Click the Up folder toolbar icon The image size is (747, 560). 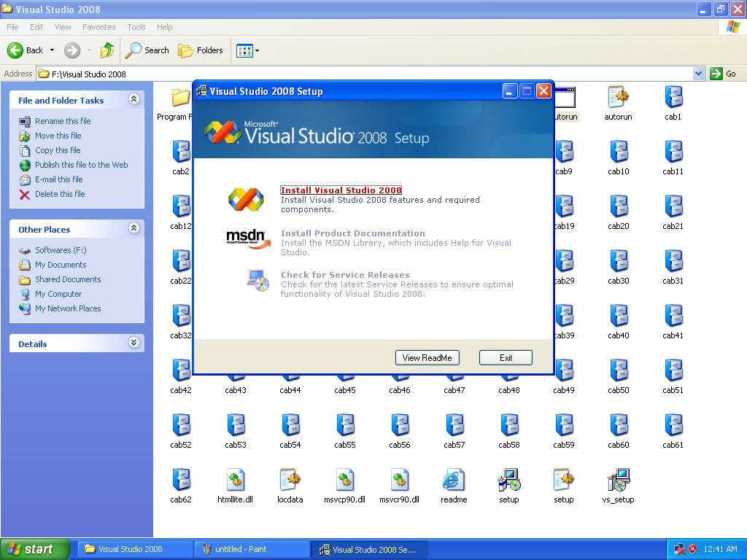coord(107,50)
